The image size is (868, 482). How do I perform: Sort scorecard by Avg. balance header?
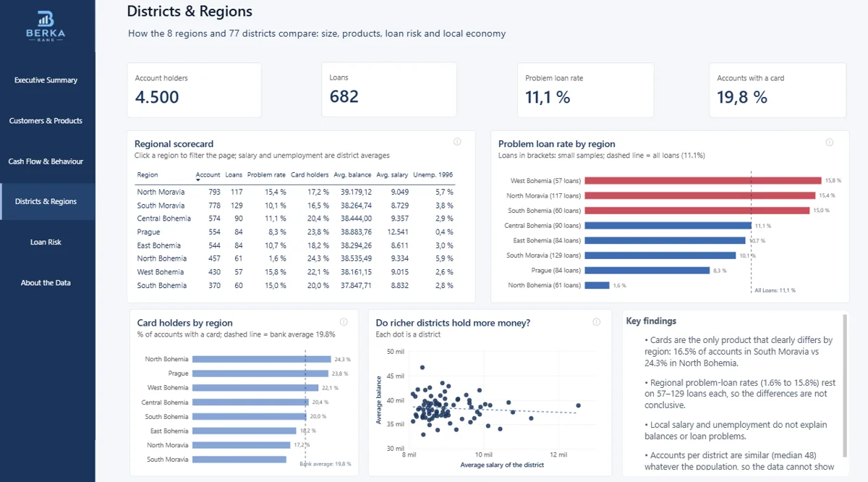(x=353, y=174)
